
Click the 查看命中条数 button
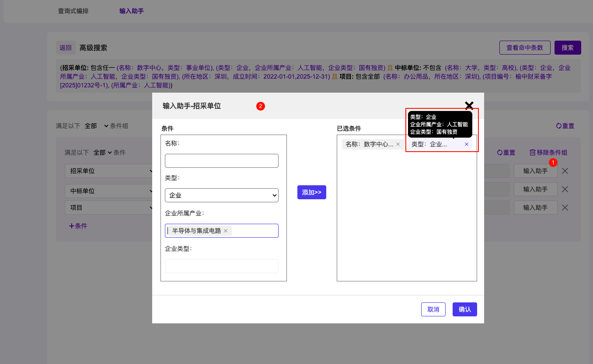pyautogui.click(x=525, y=48)
